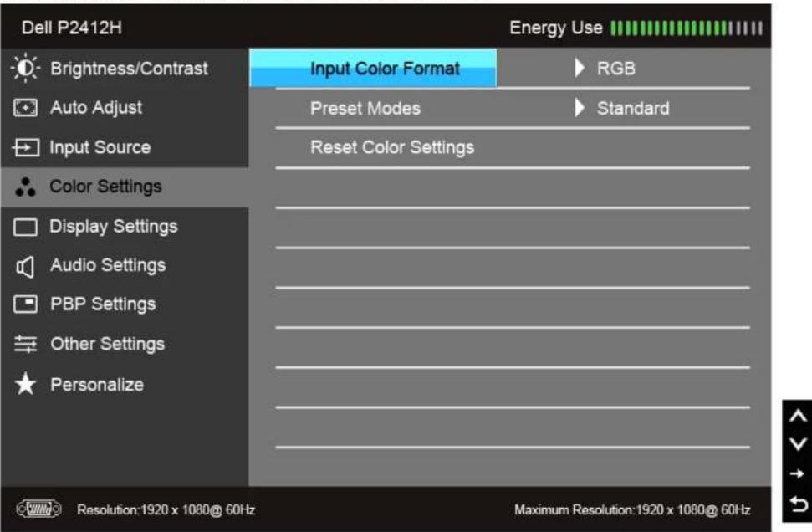
Task: Click the Audio Settings speaker icon
Action: coord(25,267)
